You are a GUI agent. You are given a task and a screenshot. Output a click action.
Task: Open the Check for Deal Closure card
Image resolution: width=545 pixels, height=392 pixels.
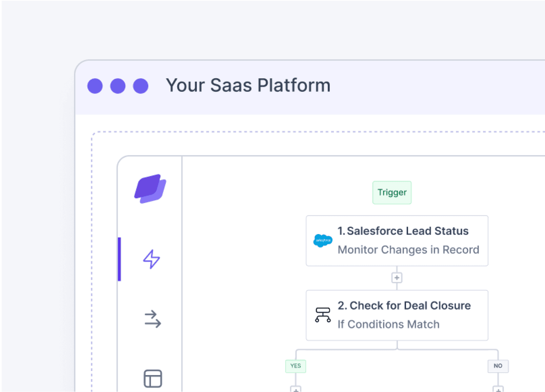pyautogui.click(x=397, y=315)
